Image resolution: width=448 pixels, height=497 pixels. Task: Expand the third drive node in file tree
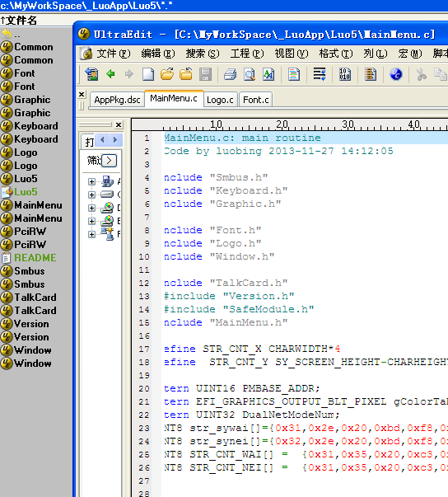coord(91,208)
